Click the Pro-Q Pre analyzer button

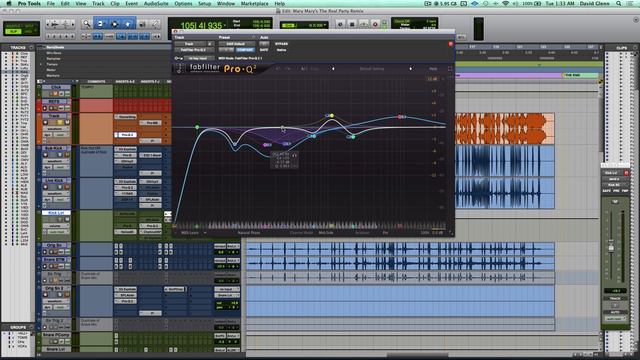pos(385,233)
